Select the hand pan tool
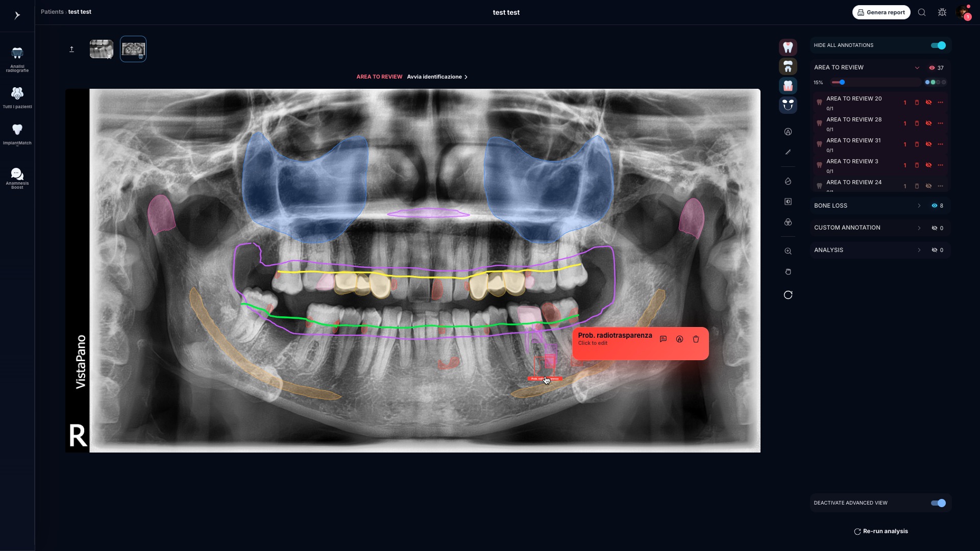Viewport: 980px width, 551px height. 788,271
